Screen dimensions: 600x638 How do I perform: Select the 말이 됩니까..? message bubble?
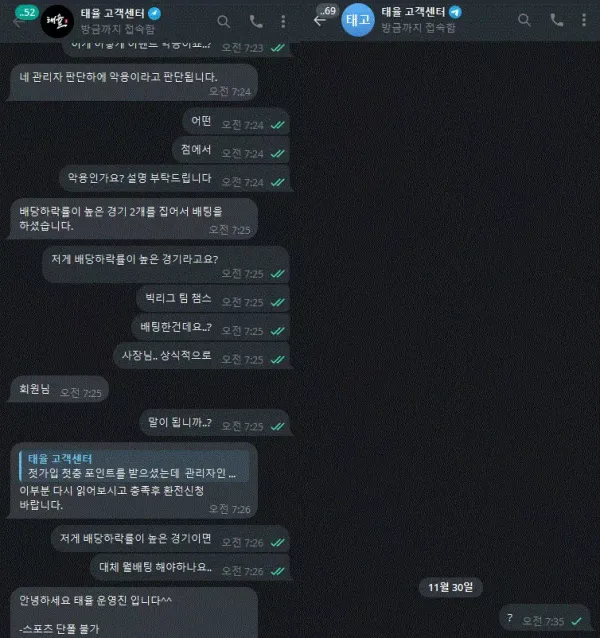point(215,423)
